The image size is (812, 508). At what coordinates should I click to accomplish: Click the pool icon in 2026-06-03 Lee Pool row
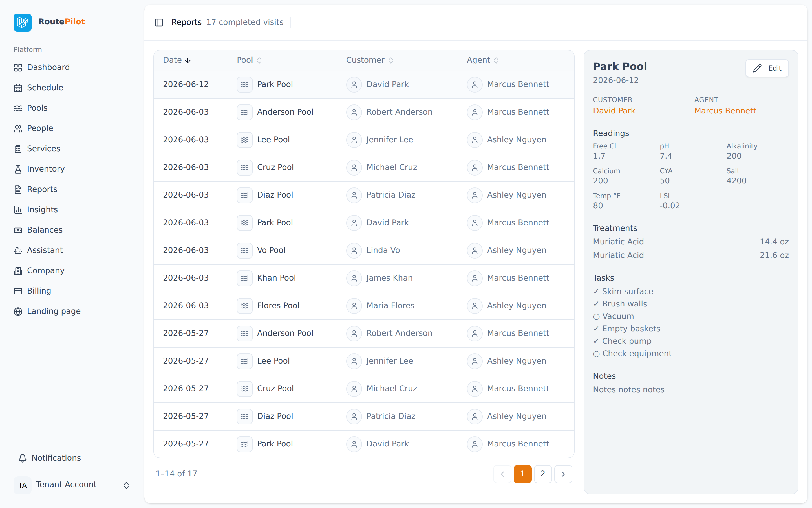pos(245,140)
